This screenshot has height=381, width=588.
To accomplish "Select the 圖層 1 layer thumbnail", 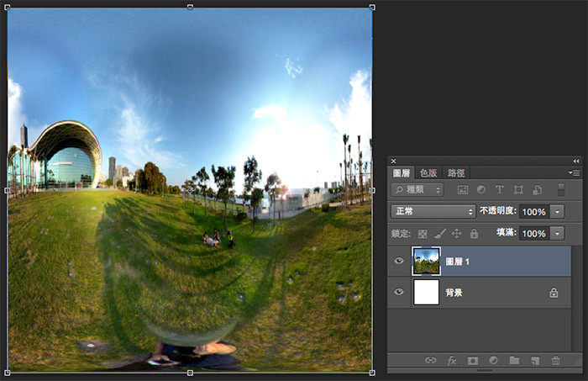I will point(426,261).
